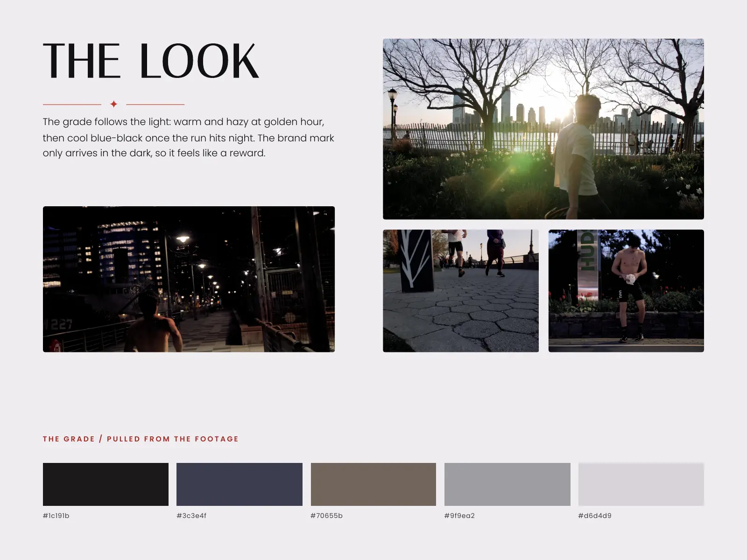Image resolution: width=747 pixels, height=560 pixels.
Task: Pick the #70655b brown swatch
Action: click(373, 484)
